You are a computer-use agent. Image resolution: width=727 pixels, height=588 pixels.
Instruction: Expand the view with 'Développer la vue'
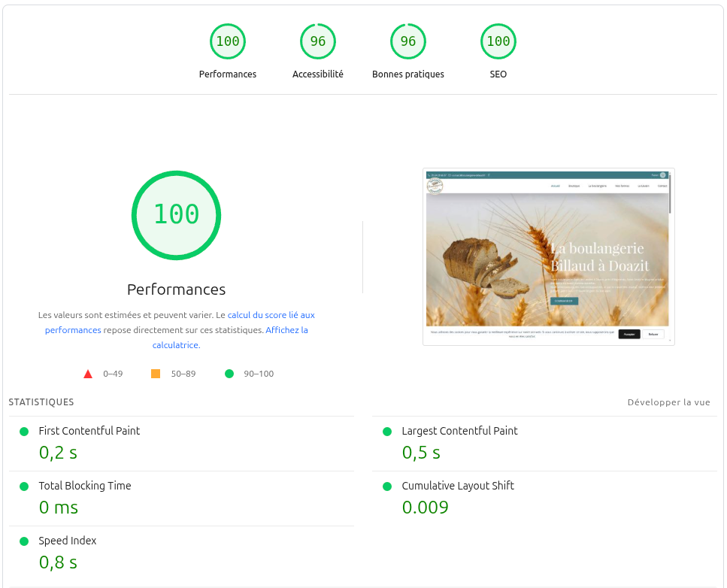[x=668, y=402]
